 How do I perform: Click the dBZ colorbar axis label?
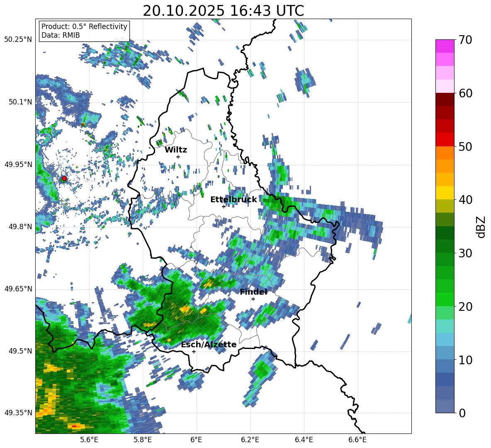pos(481,227)
